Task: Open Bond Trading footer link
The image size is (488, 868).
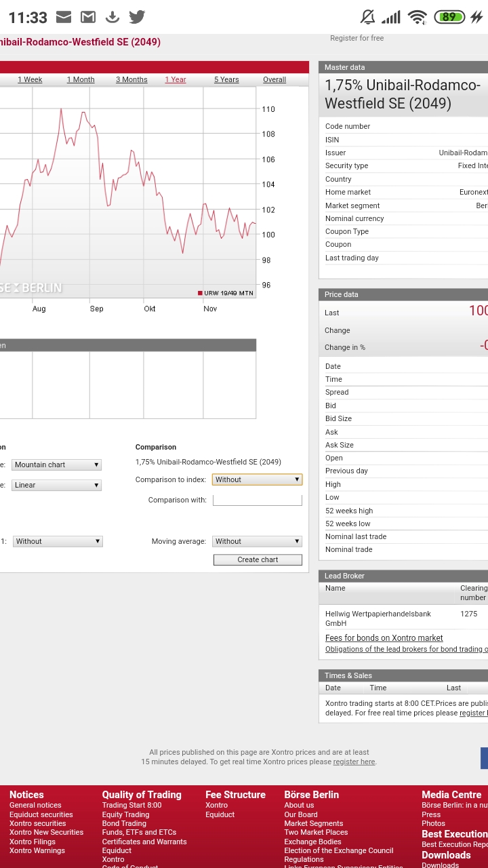Action: coord(124,823)
